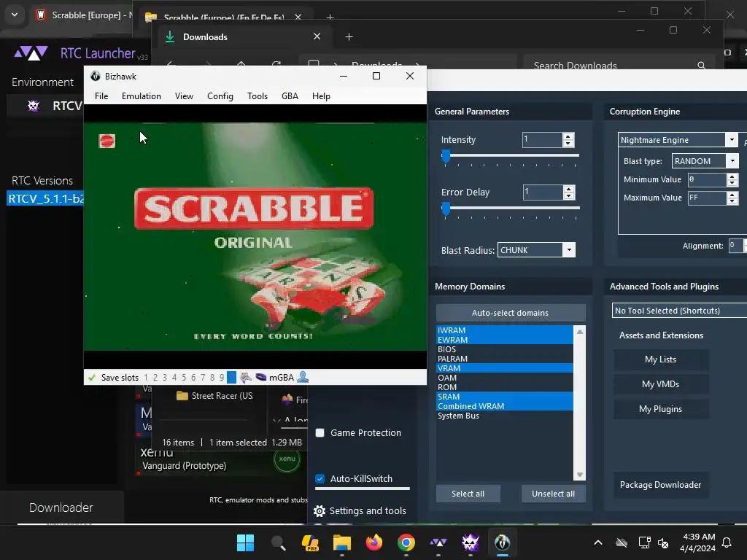Click Error Delay value stepper arrows
The width and height of the screenshot is (747, 560).
(568, 192)
